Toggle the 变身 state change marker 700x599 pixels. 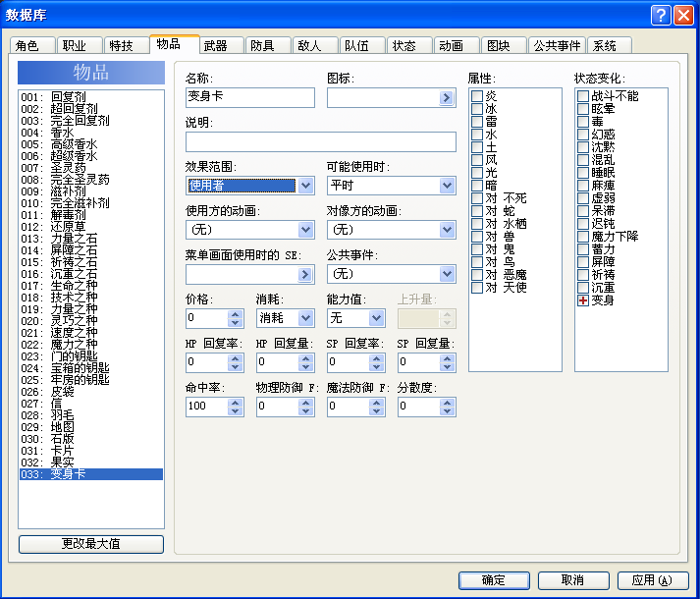pyautogui.click(x=583, y=300)
